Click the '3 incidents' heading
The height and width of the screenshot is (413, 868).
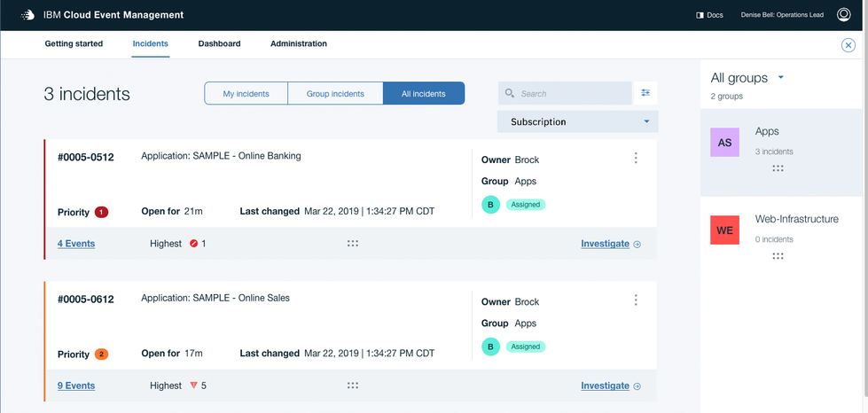point(87,94)
